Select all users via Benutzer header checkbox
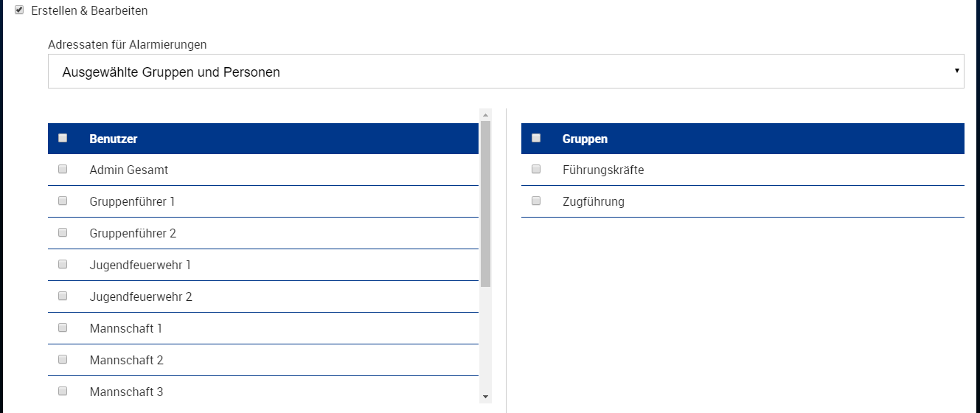This screenshot has width=980, height=413. click(63, 138)
